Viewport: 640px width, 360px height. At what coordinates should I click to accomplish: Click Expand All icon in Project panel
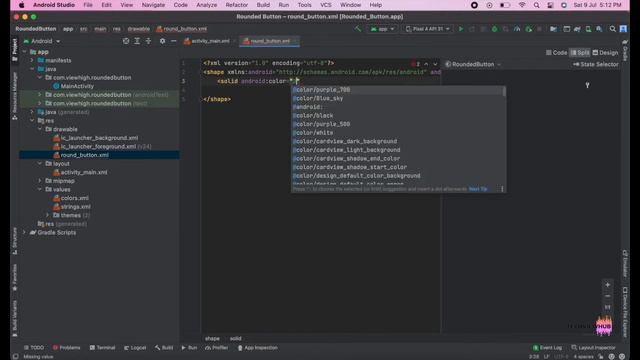tap(137, 41)
